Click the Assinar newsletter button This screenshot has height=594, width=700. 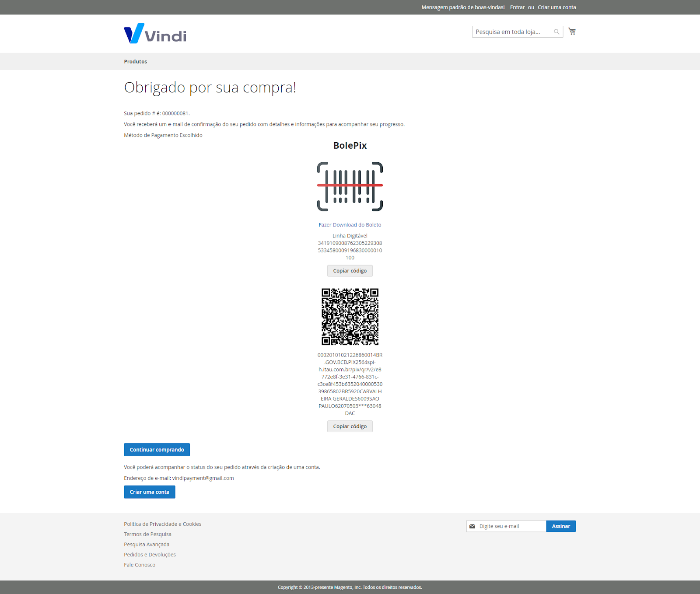click(x=561, y=526)
